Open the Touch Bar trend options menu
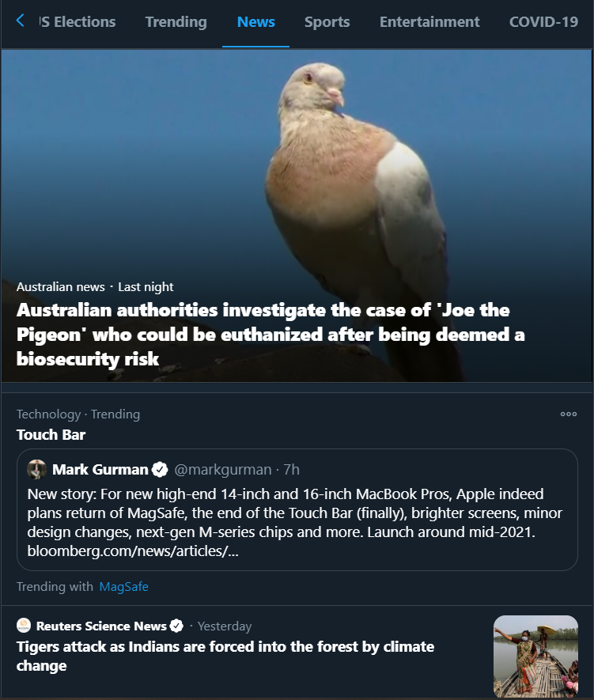This screenshot has height=700, width=594. coord(568,414)
